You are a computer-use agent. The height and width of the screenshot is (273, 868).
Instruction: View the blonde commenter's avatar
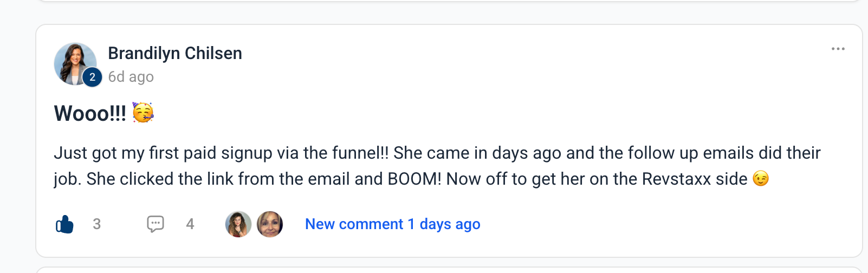270,224
